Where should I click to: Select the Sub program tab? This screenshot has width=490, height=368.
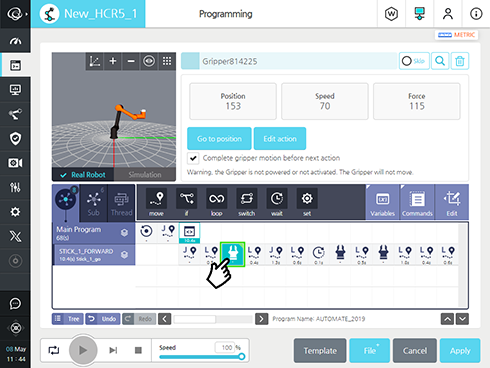(x=93, y=202)
